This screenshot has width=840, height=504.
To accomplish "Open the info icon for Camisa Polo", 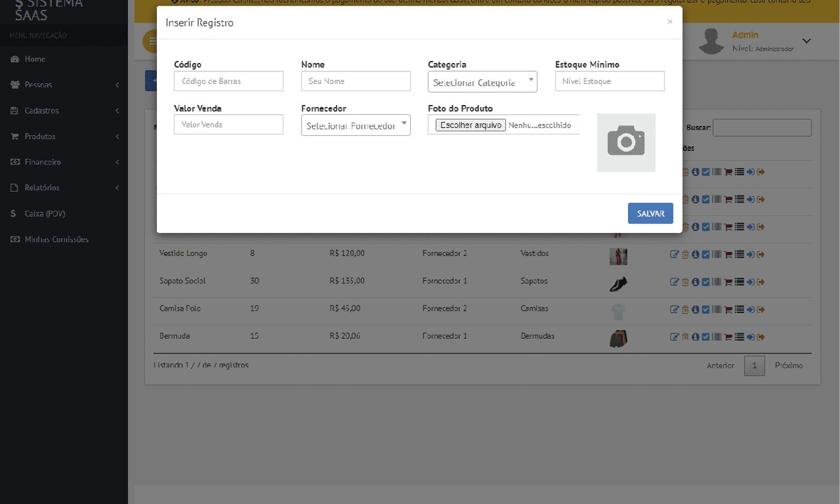I will click(x=695, y=309).
